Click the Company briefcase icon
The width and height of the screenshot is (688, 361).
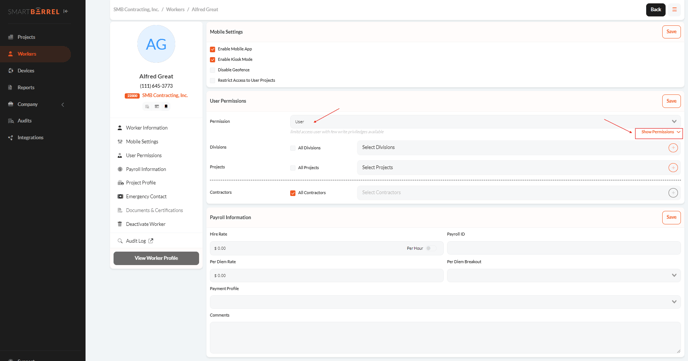pyautogui.click(x=11, y=104)
